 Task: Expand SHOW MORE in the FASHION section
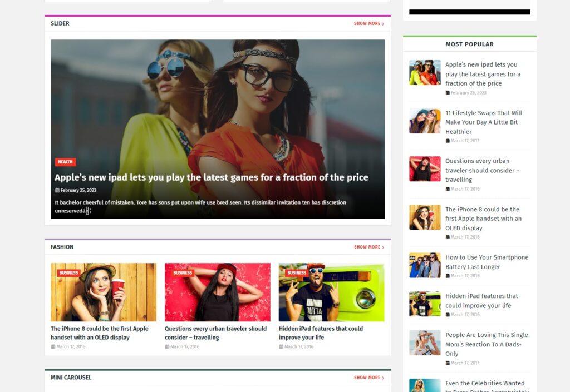367,247
